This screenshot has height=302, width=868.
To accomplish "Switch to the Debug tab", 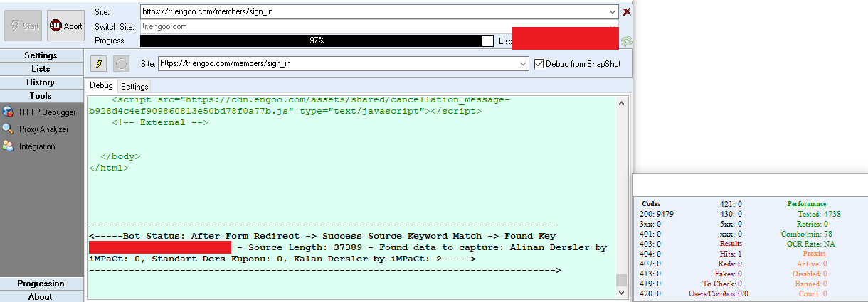I will (101, 85).
